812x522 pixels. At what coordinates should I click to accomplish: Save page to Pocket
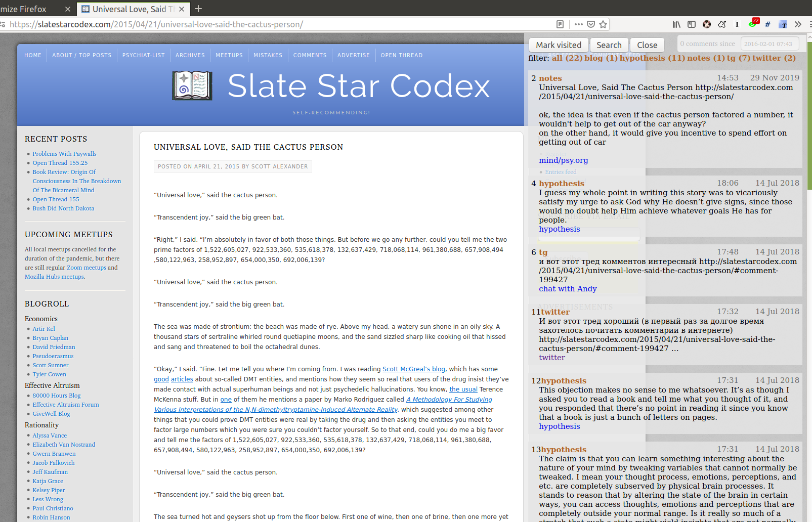tap(591, 24)
